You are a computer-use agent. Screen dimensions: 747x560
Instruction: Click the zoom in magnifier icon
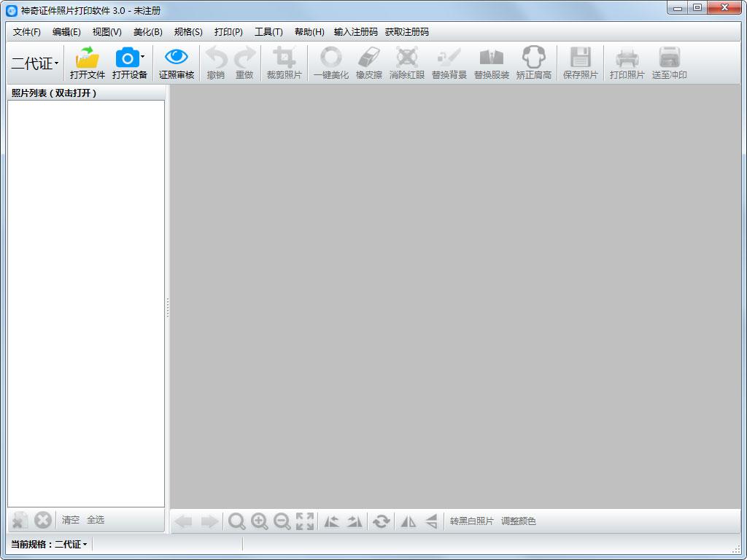click(x=260, y=521)
